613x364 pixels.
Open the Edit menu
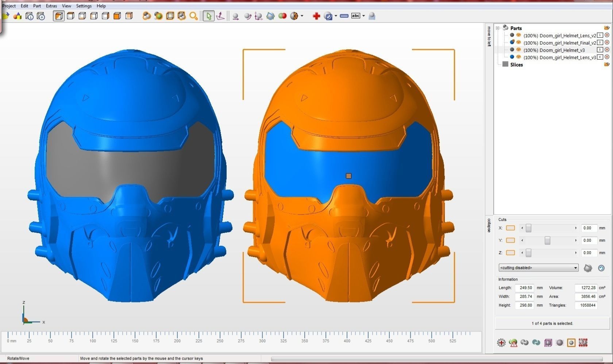(24, 6)
